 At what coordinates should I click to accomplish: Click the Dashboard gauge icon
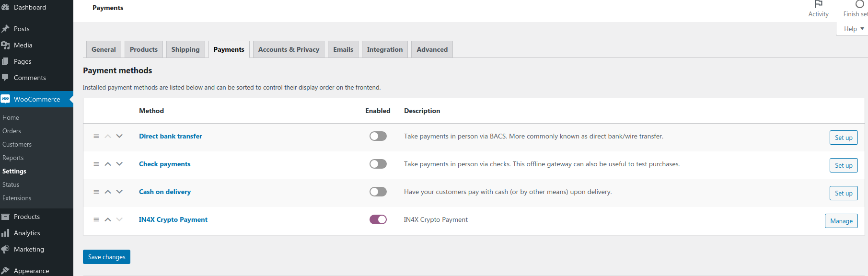[5, 7]
